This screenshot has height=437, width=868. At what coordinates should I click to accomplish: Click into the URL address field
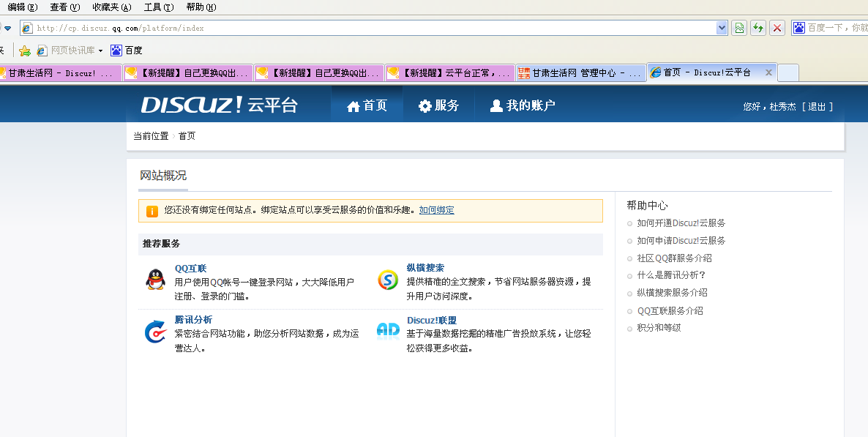(375, 28)
